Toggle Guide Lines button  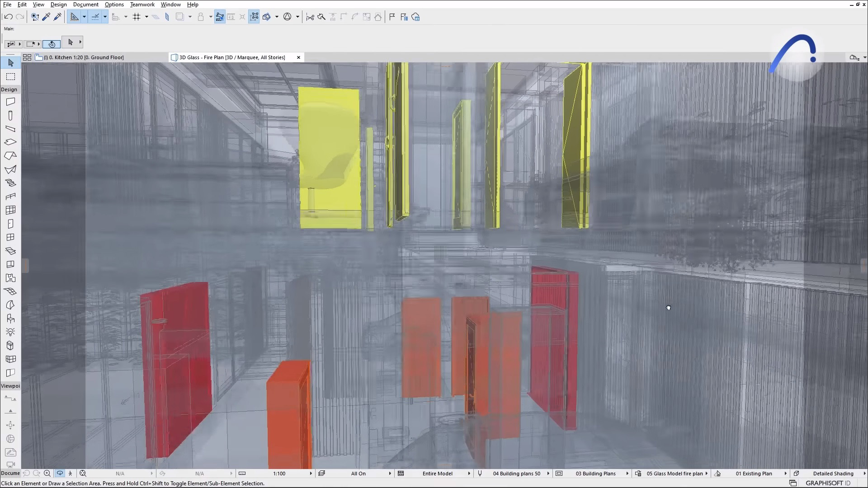pos(75,17)
